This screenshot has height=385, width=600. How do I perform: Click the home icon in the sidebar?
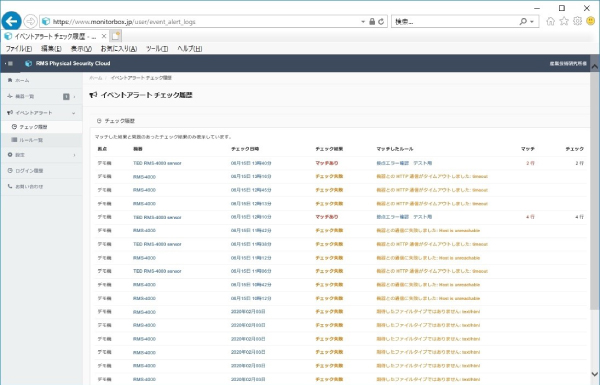(x=10, y=80)
